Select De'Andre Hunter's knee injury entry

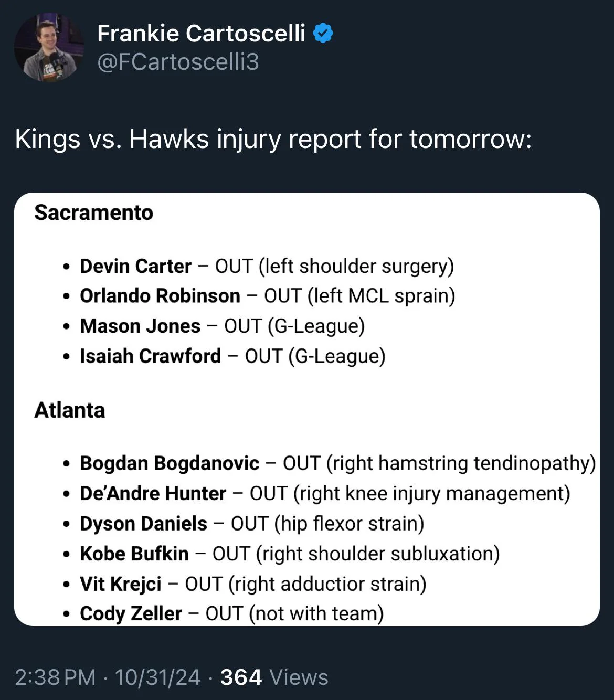tap(325, 493)
